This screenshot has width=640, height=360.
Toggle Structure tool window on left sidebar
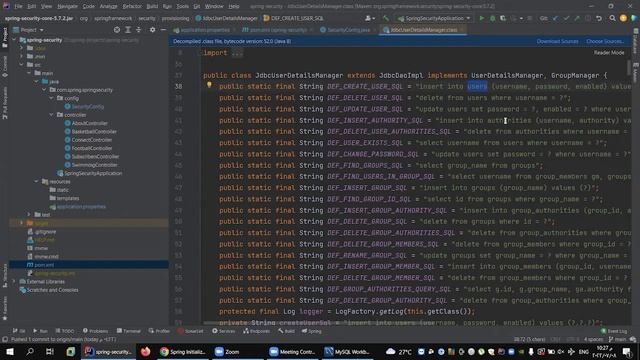(5, 276)
